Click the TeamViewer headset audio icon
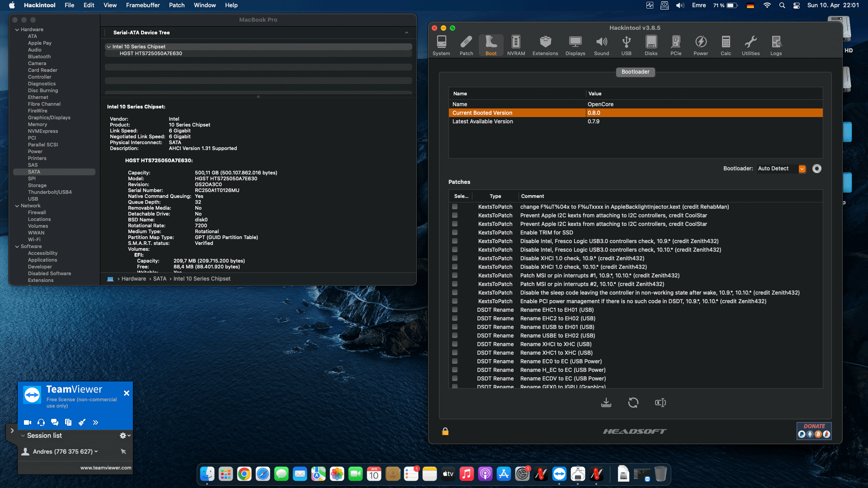The height and width of the screenshot is (488, 868). 41,422
